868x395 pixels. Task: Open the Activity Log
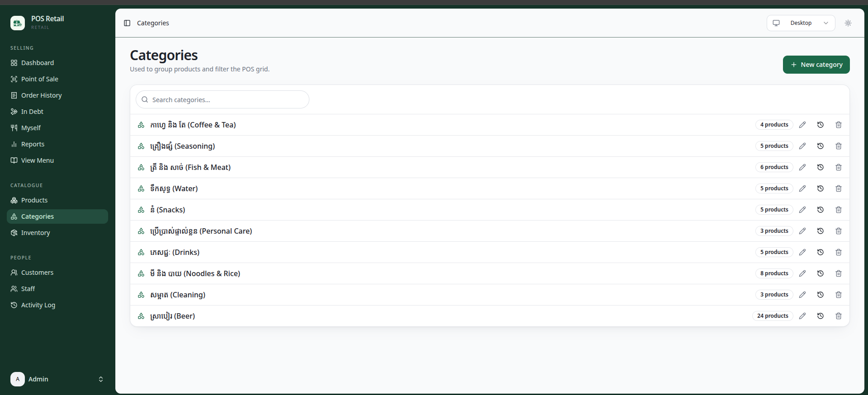[57, 305]
